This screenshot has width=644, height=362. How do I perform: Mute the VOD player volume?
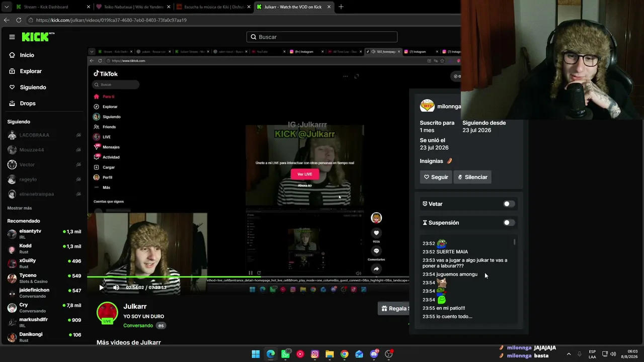[x=116, y=288]
